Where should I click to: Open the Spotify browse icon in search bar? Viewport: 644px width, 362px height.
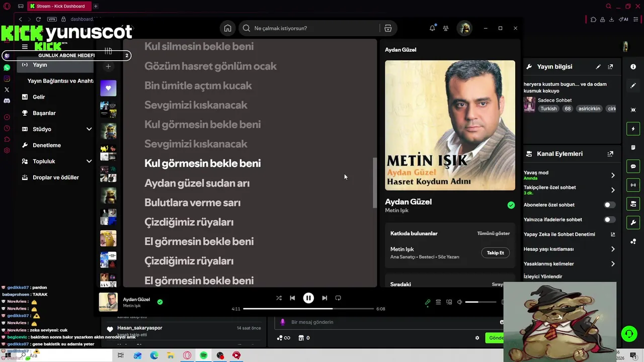click(388, 28)
